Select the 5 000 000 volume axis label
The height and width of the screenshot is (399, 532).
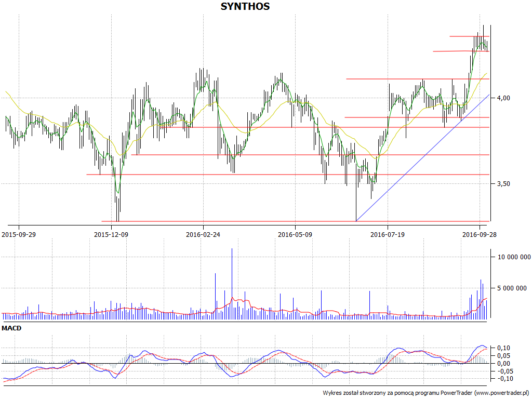tap(512, 288)
